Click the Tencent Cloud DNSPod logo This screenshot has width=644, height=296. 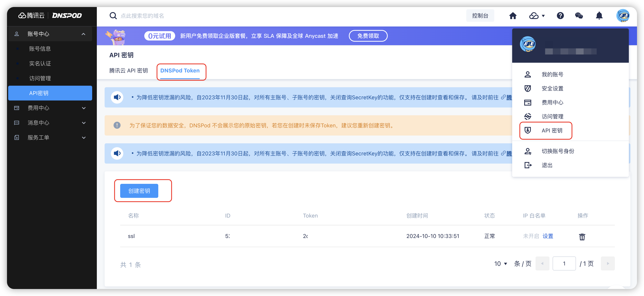pyautogui.click(x=50, y=16)
